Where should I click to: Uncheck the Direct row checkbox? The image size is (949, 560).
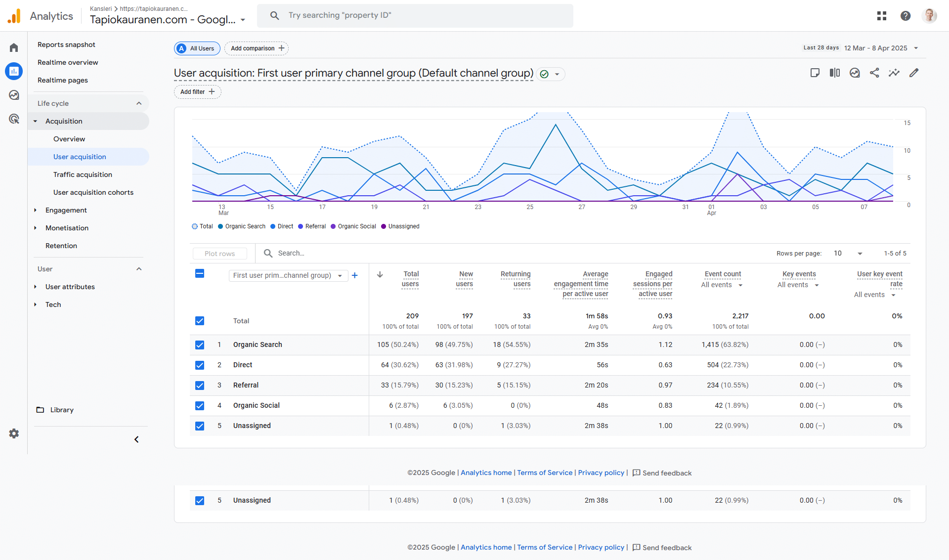[200, 365]
